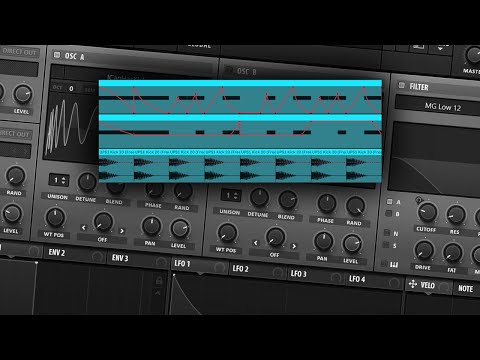Click OSC A DETUNE knob
Image resolution: width=480 pixels, height=360 pixels.
87,182
